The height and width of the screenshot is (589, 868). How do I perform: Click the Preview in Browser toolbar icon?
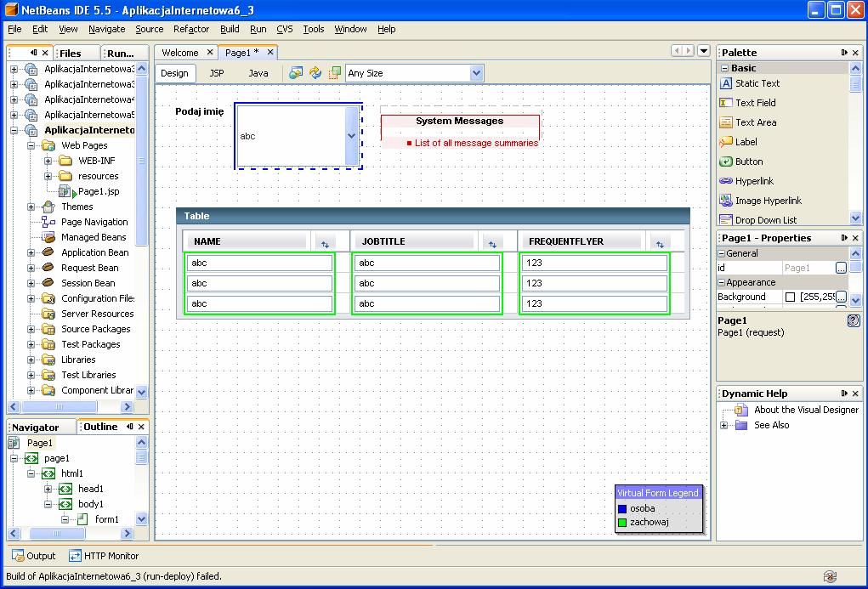pos(296,72)
